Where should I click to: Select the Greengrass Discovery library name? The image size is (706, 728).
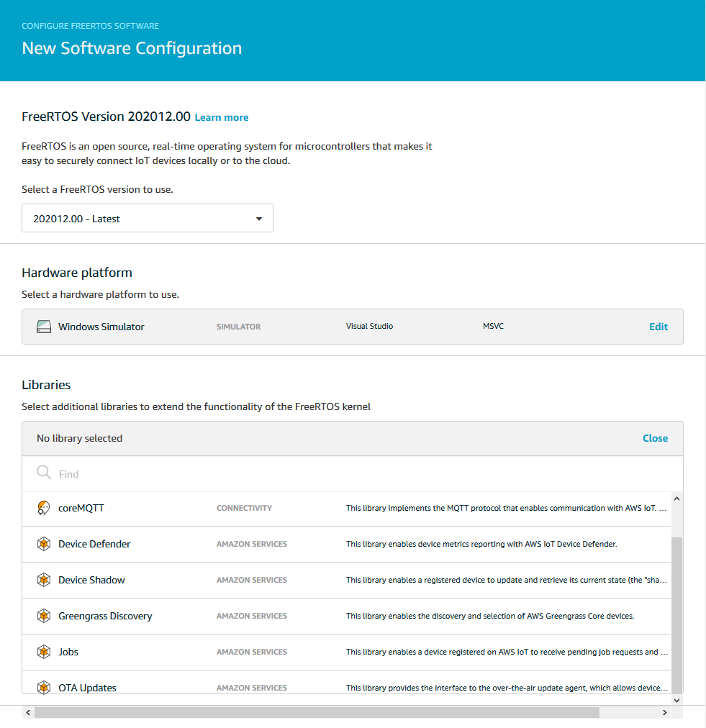105,616
